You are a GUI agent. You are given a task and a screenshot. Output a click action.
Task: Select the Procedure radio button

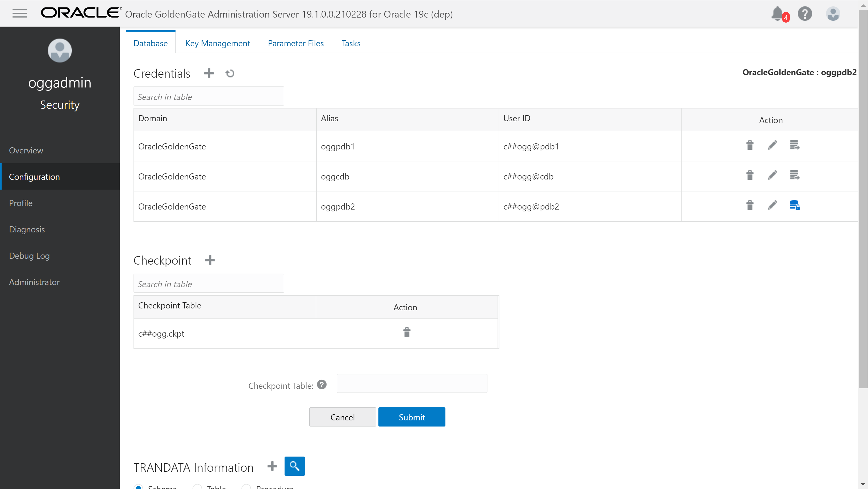[246, 487]
